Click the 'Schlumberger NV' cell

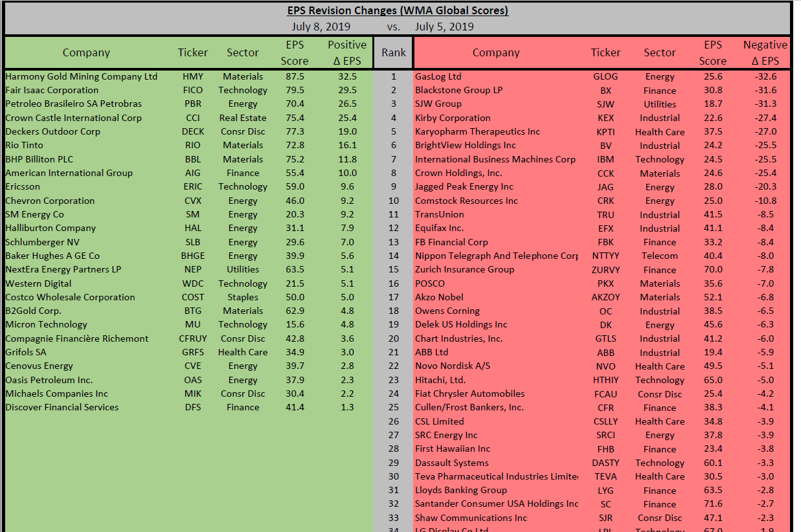[42, 242]
